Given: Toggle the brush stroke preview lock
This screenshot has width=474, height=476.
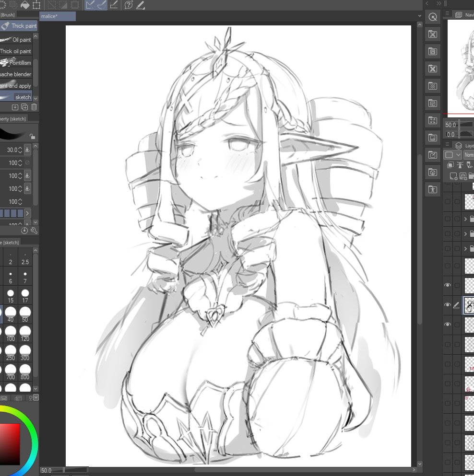Looking at the screenshot, I should (x=32, y=136).
